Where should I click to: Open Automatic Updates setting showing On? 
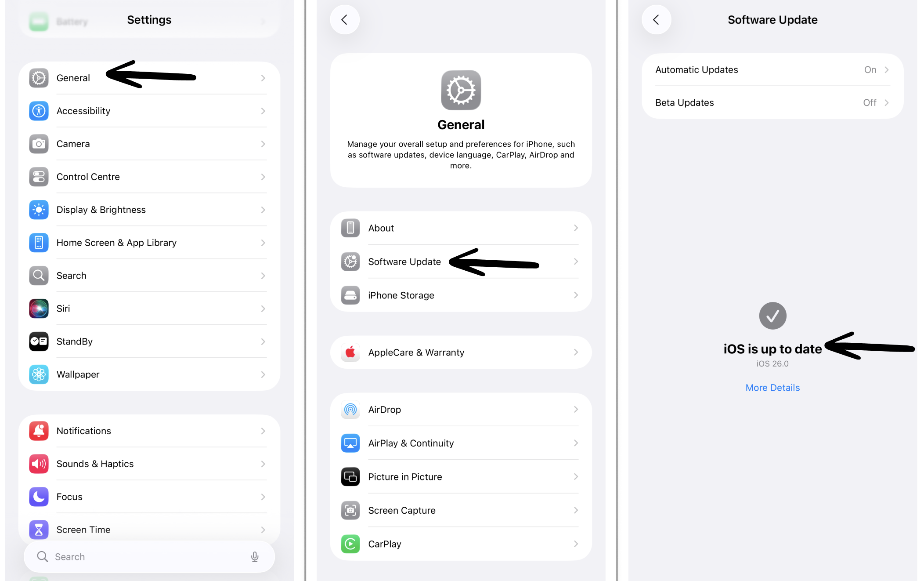point(772,70)
